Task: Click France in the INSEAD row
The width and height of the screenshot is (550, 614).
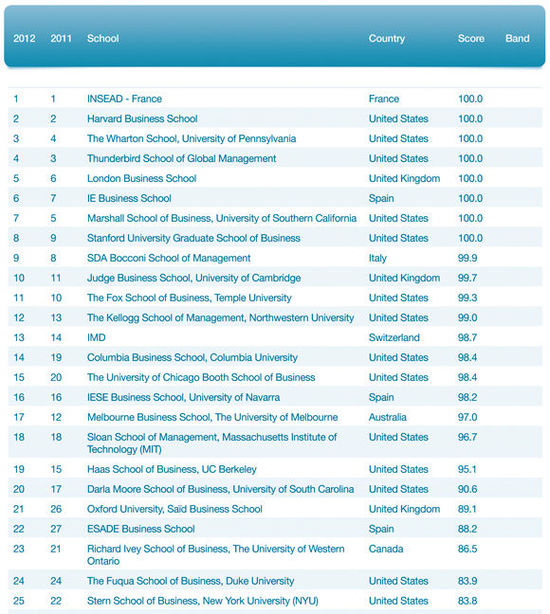Action: click(384, 99)
